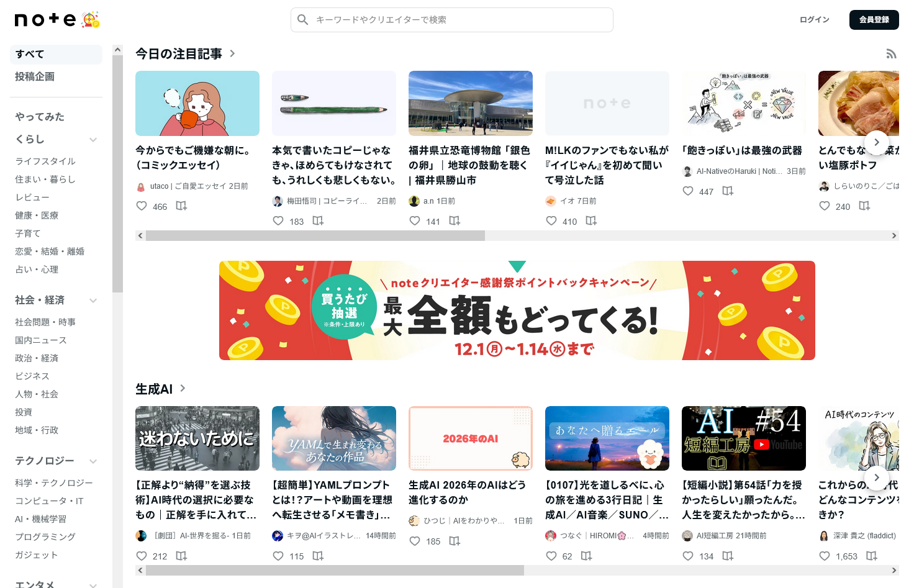The height and width of the screenshot is (588, 914).
Task: Collapse the 社会・経済 sidebar section
Action: (93, 301)
